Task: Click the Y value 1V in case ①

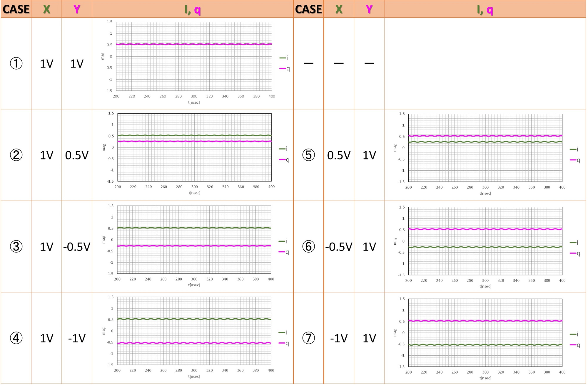Action: point(77,64)
